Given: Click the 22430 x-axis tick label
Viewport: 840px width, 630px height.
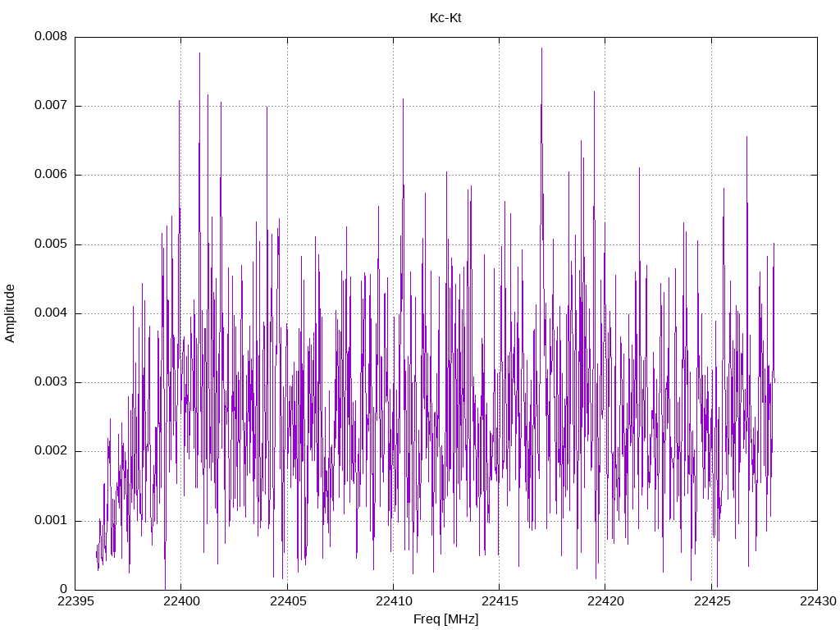Looking at the screenshot, I should click(818, 601).
